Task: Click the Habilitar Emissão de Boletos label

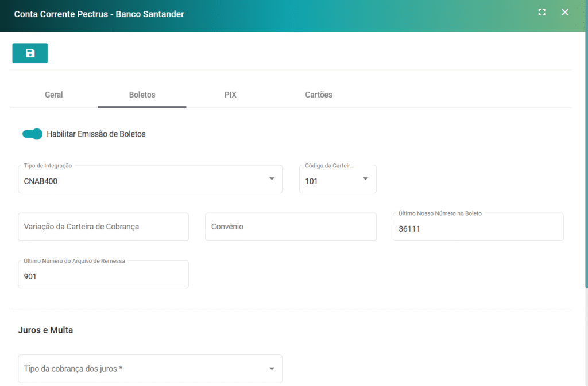Action: pyautogui.click(x=96, y=134)
